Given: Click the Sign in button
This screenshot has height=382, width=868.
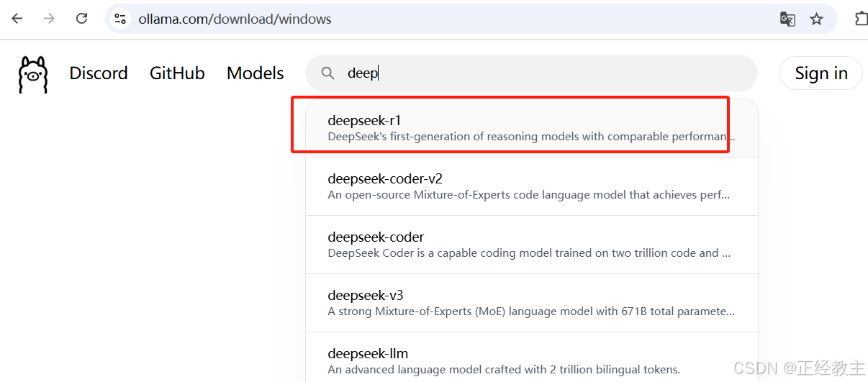Looking at the screenshot, I should 821,73.
